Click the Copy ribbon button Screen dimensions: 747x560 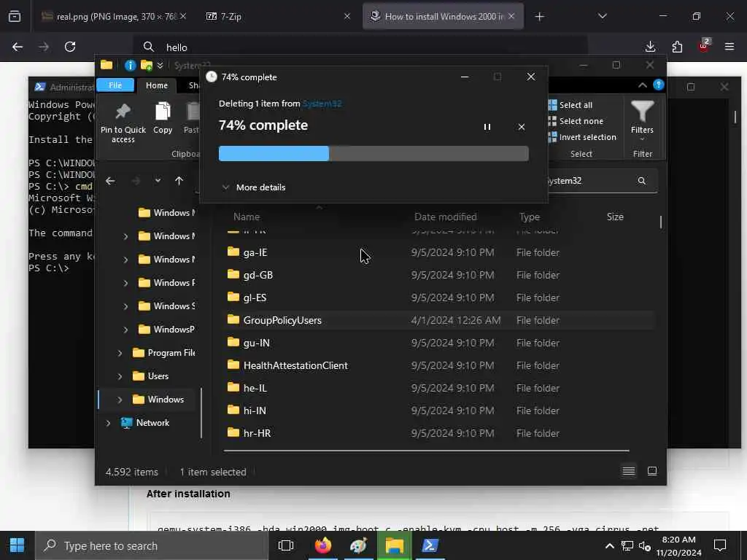pyautogui.click(x=163, y=118)
